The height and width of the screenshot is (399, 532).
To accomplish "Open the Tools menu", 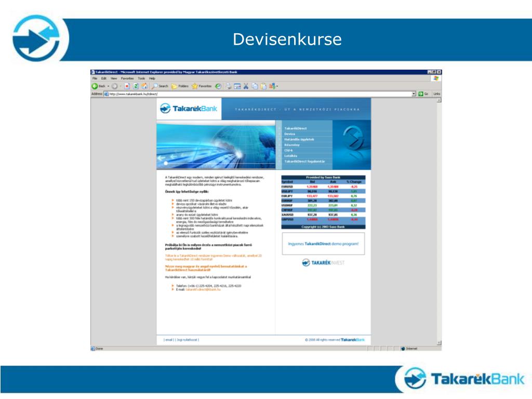I will [141, 78].
